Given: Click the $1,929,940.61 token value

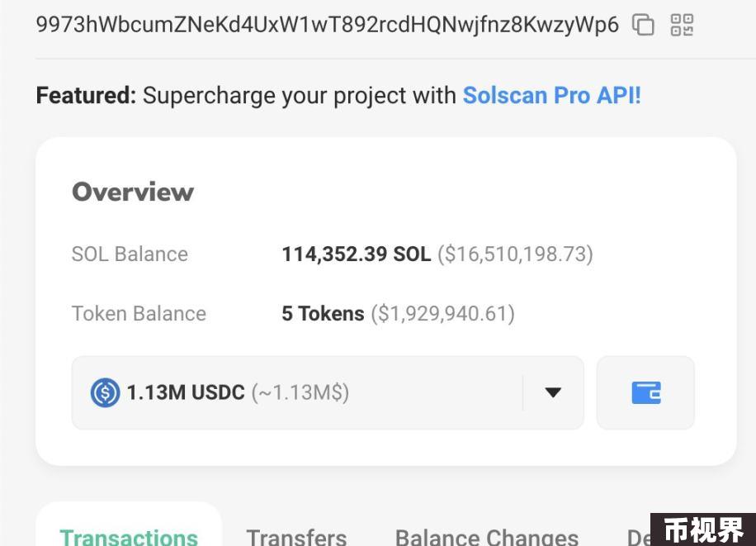Looking at the screenshot, I should pos(442,313).
